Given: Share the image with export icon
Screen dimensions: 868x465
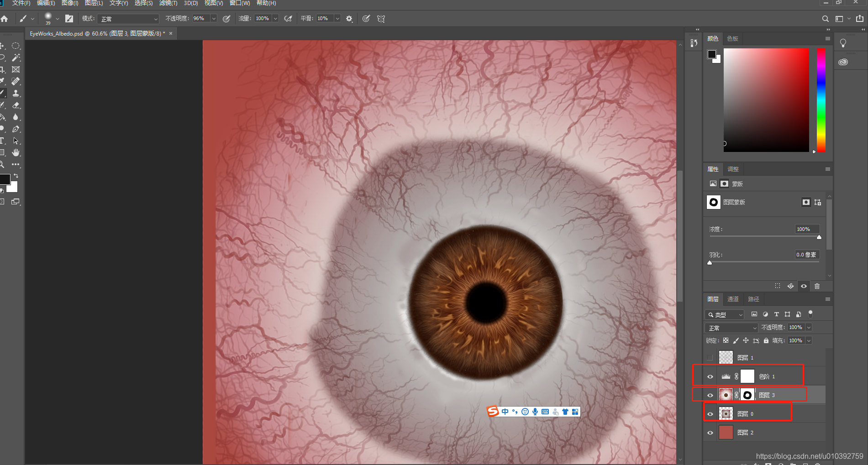Looking at the screenshot, I should [x=860, y=19].
